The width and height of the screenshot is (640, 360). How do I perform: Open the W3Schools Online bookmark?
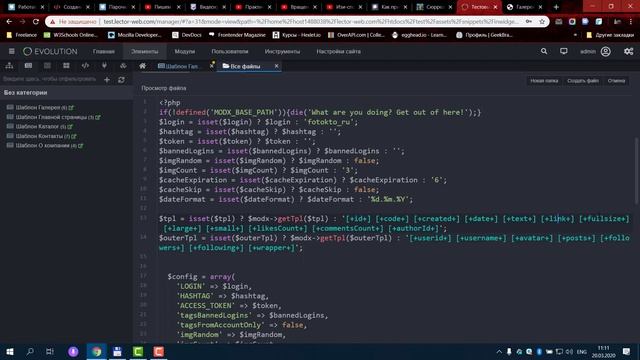click(x=71, y=35)
